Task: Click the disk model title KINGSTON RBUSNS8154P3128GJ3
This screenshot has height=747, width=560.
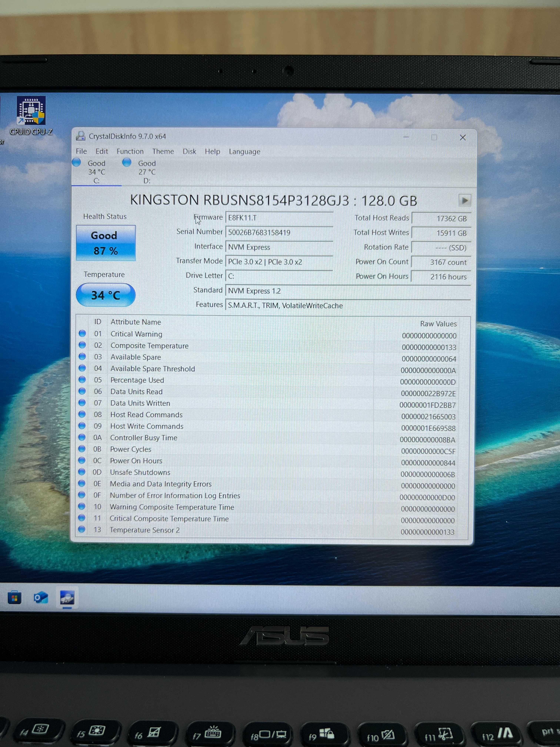Action: (240, 200)
